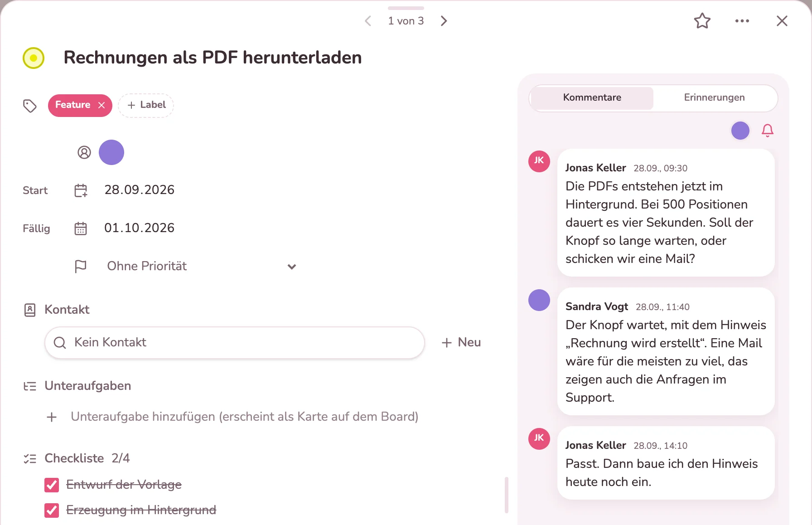This screenshot has width=812, height=525.
Task: Open the three-dots more options menu
Action: 742,21
